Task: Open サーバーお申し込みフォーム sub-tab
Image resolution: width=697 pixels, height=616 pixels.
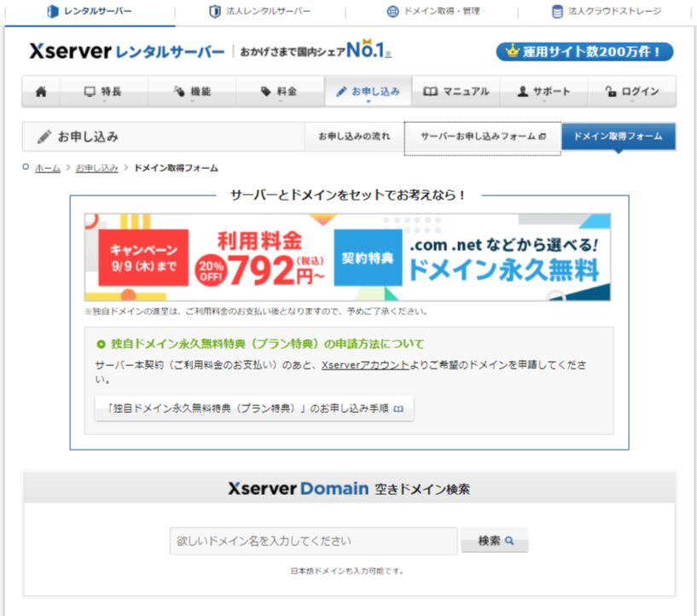Action: click(x=483, y=137)
